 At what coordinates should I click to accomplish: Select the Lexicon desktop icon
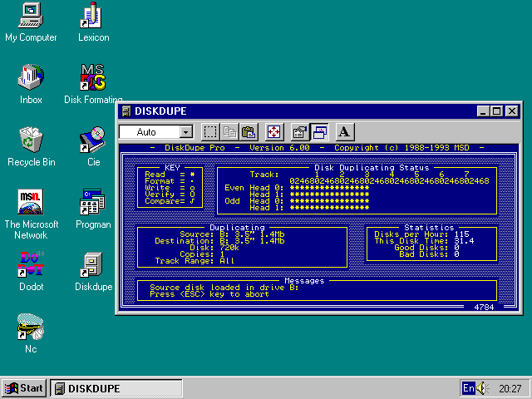93,15
